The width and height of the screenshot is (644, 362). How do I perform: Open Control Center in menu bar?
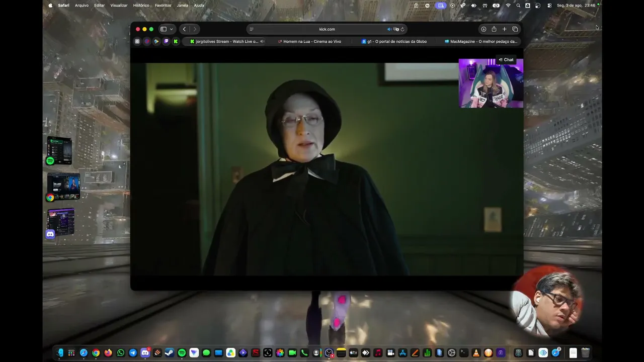[x=549, y=6]
